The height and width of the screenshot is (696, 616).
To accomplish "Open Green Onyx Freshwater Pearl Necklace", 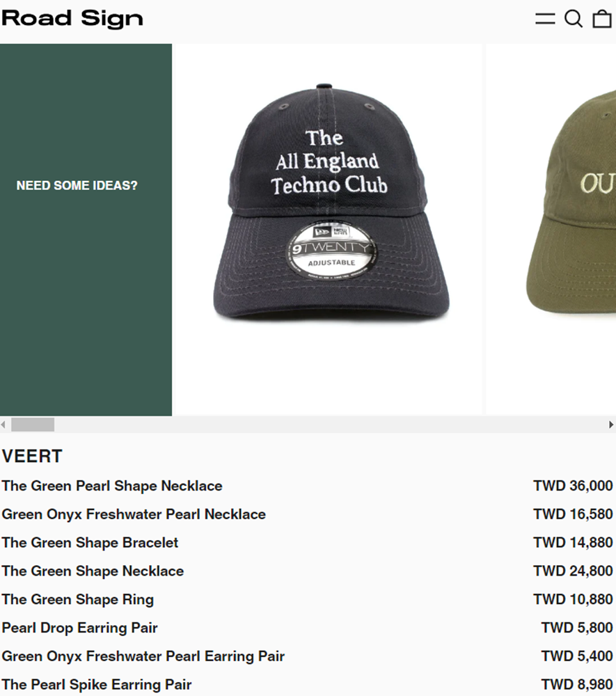I will 134,514.
